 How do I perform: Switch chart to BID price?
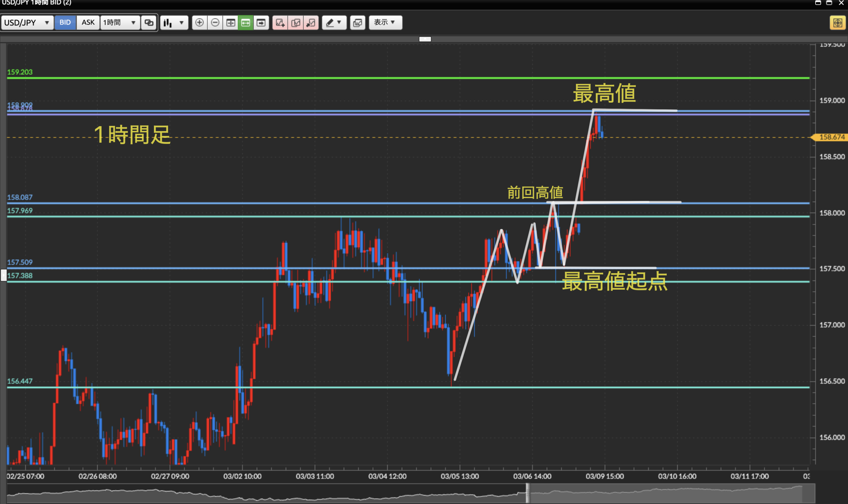(65, 23)
